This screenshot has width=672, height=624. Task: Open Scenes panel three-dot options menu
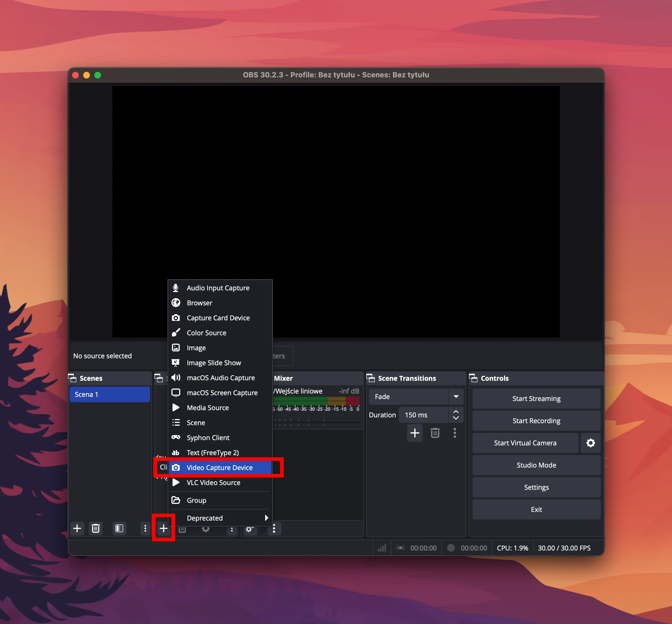pos(145,528)
